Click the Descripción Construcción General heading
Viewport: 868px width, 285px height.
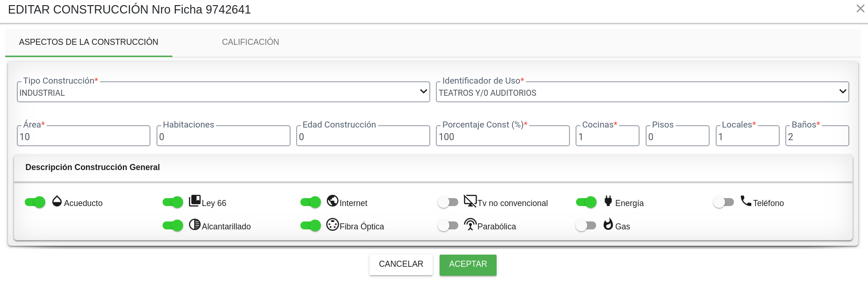click(x=92, y=167)
